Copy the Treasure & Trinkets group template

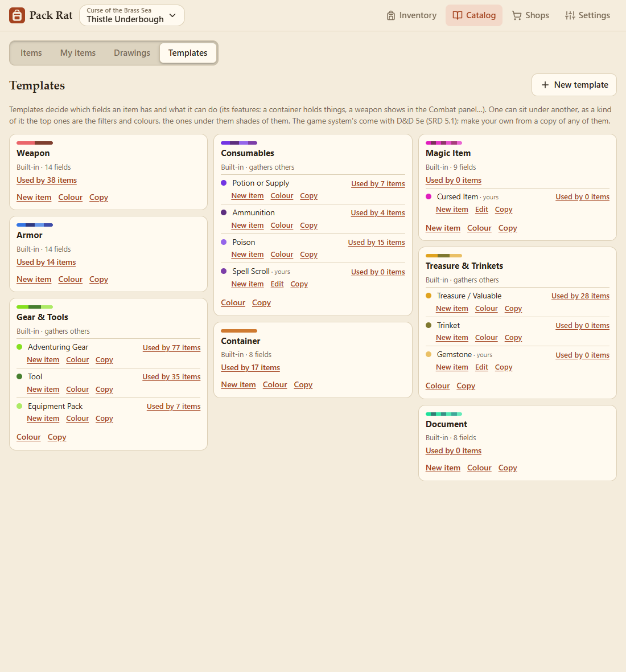[x=466, y=386]
